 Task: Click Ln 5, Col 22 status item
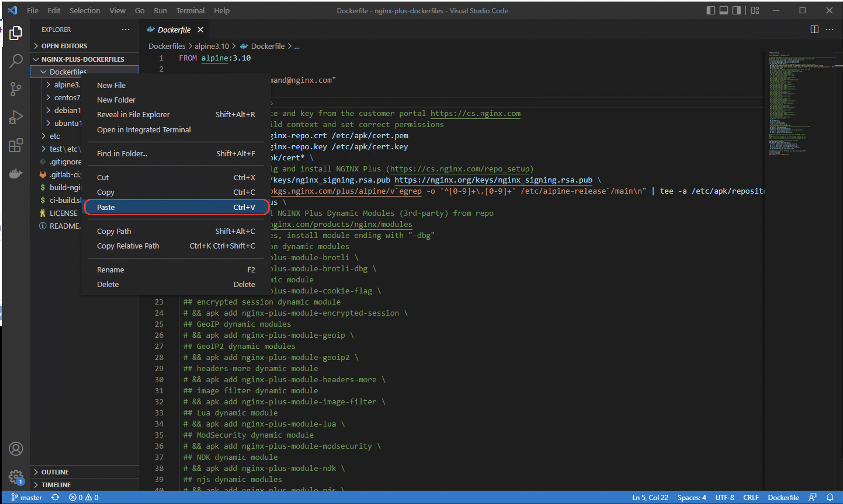point(650,497)
